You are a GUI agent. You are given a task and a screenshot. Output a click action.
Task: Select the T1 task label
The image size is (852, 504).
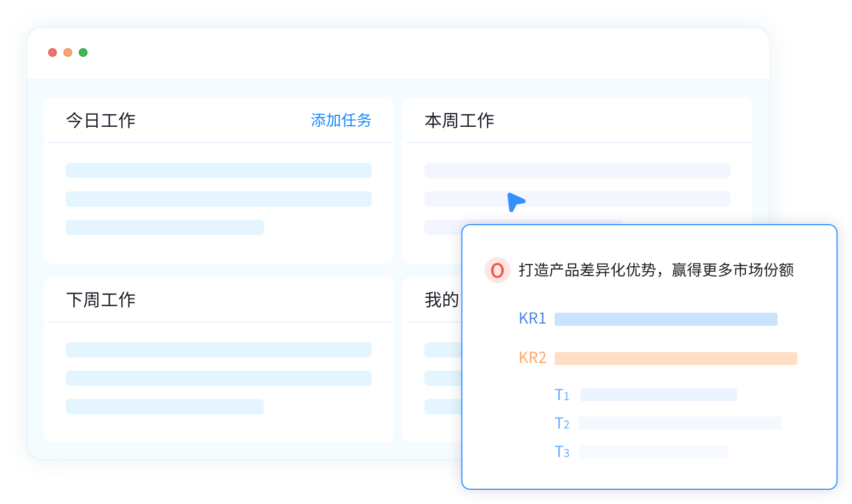562,395
